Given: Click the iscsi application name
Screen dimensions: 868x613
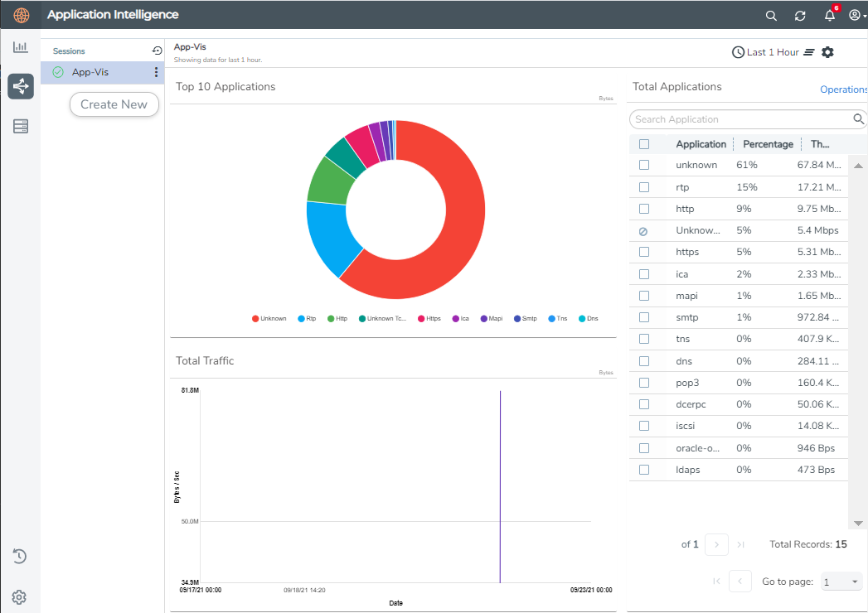Looking at the screenshot, I should (x=686, y=426).
